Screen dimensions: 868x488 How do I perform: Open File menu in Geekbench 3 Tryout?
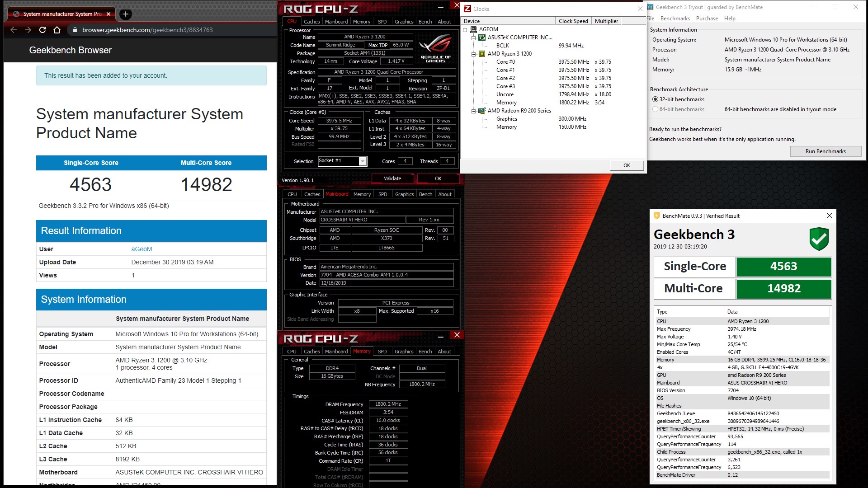tap(651, 19)
